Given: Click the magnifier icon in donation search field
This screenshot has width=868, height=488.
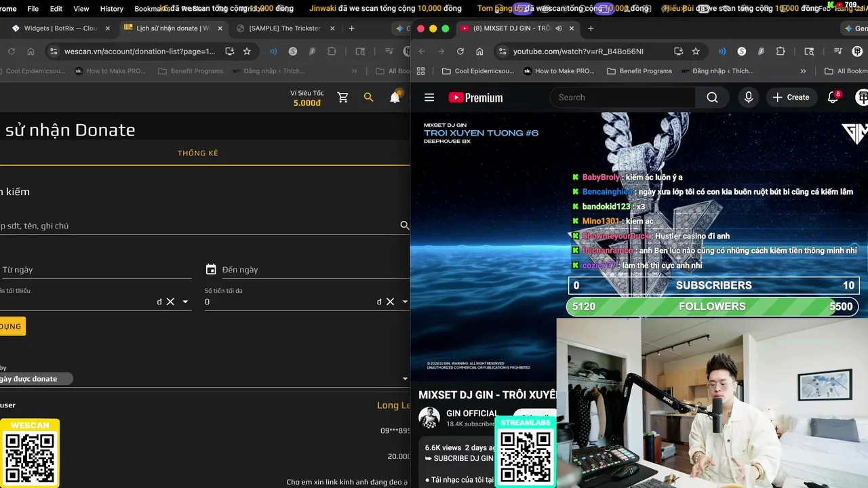Looking at the screenshot, I should (x=405, y=226).
